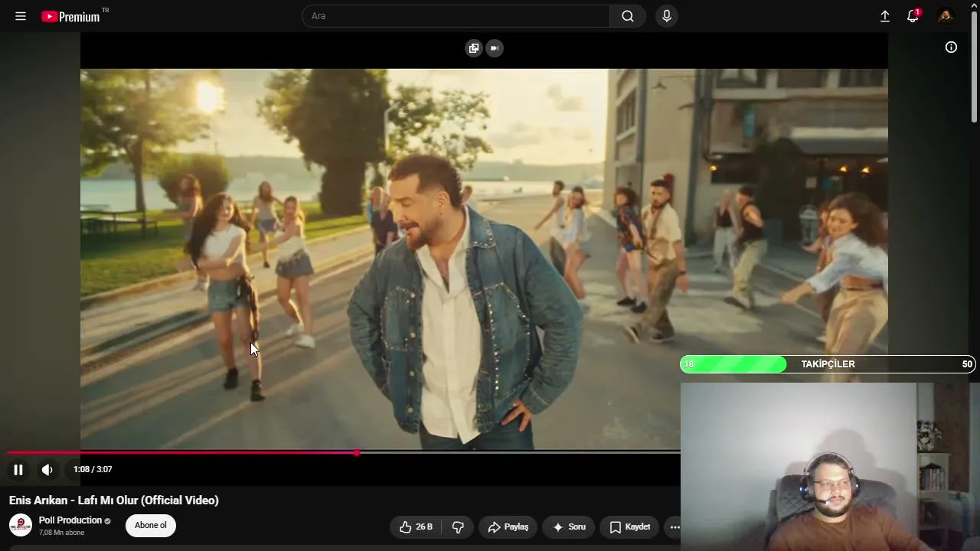Share the video via 'Paylaş'
Image resolution: width=980 pixels, height=551 pixels.
pyautogui.click(x=508, y=527)
